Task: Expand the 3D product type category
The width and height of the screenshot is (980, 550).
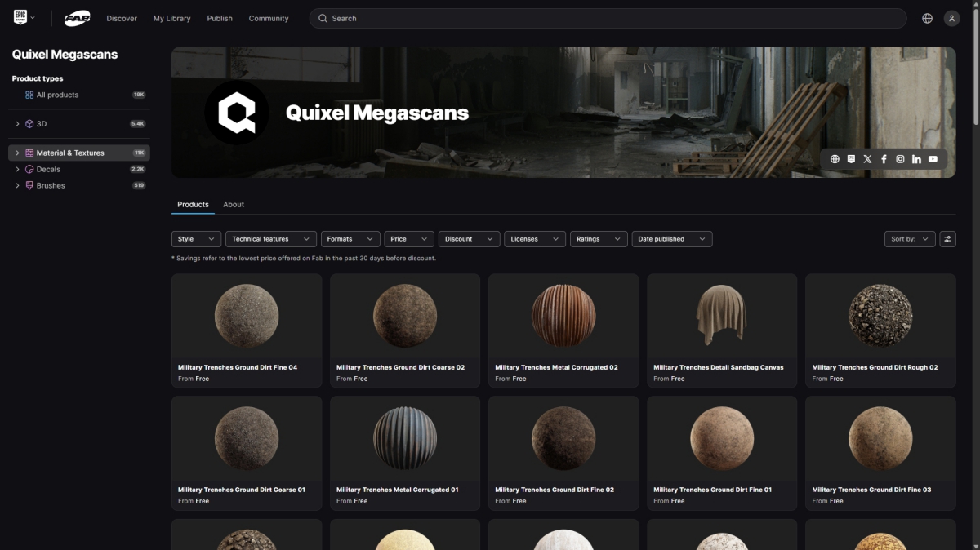Action: coord(18,124)
